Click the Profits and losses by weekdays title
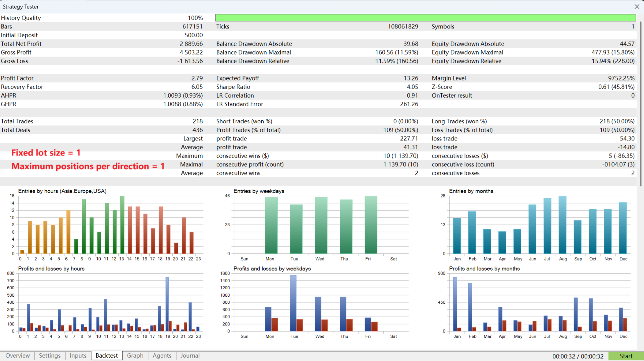 coord(272,269)
